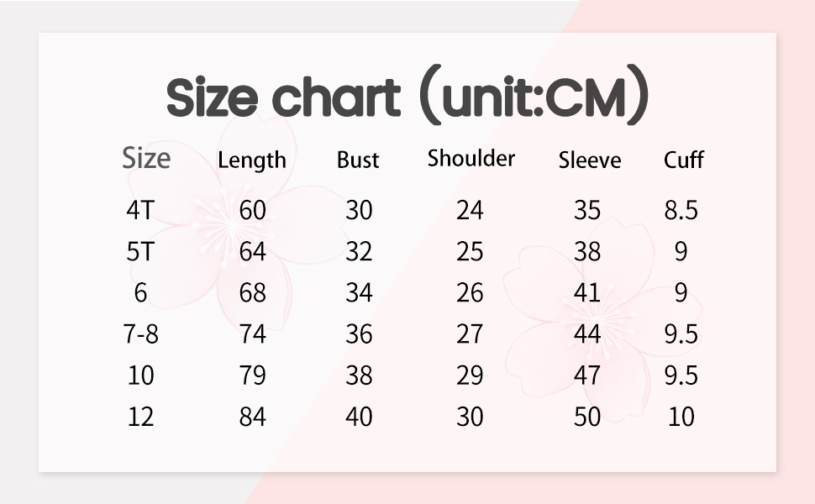Screen dimensions: 815x504
Task: Click the length value 74 for size 7-8
Action: coord(252,334)
